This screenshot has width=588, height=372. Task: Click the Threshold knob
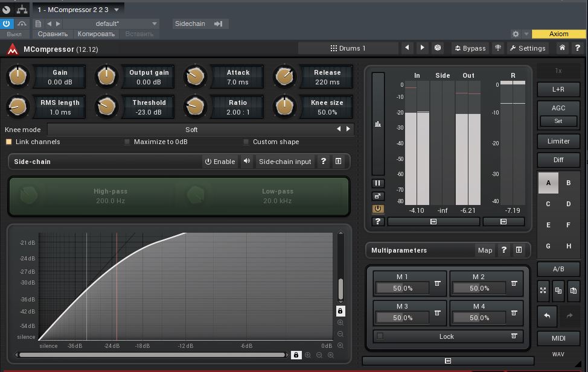(106, 107)
